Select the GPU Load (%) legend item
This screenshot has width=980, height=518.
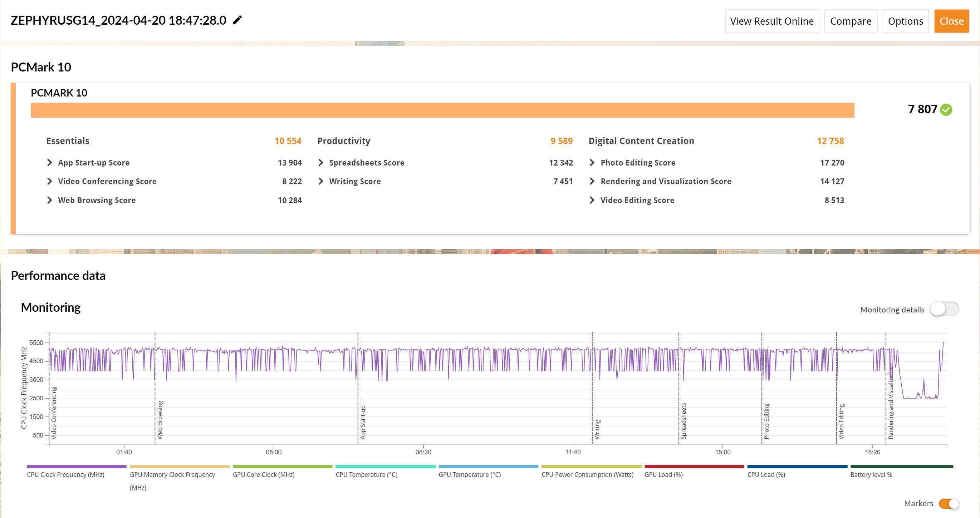pos(663,475)
